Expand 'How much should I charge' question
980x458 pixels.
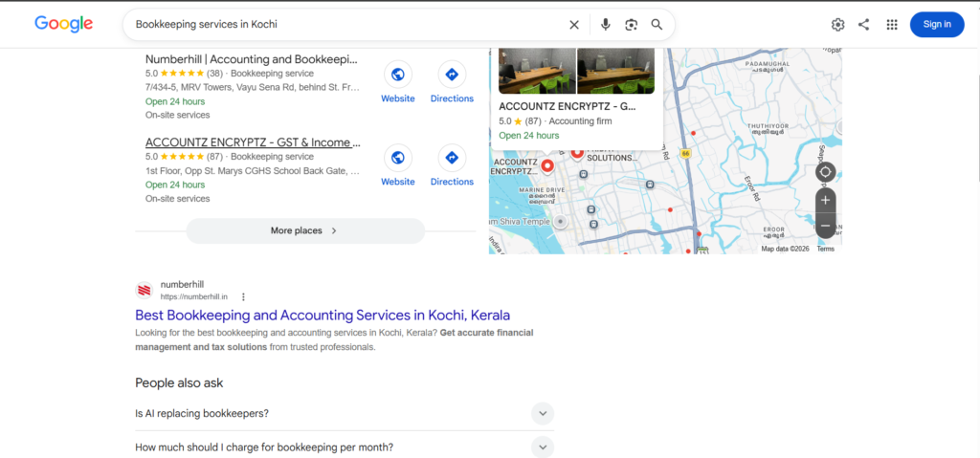coord(543,447)
